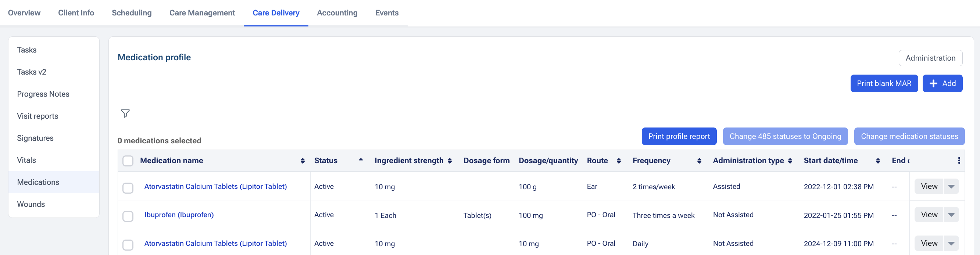Expand View dropdown arrow for Ibuprofen row
The height and width of the screenshot is (255, 980).
(x=951, y=215)
